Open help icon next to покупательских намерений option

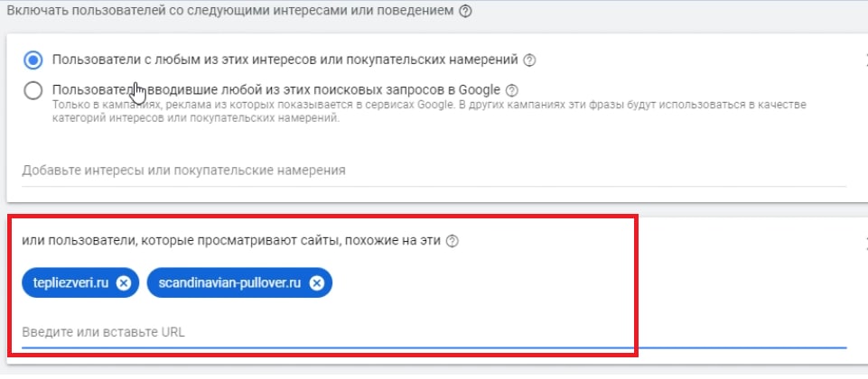pyautogui.click(x=530, y=60)
